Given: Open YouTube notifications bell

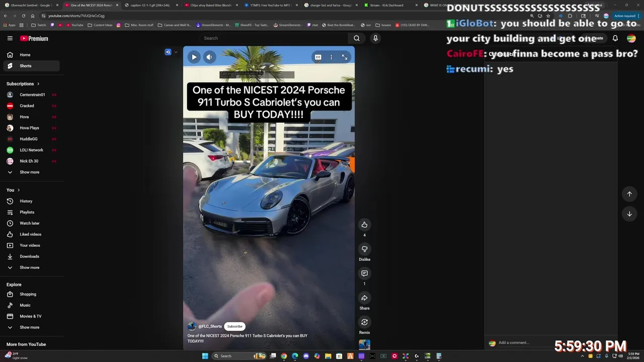Looking at the screenshot, I should pos(615,38).
